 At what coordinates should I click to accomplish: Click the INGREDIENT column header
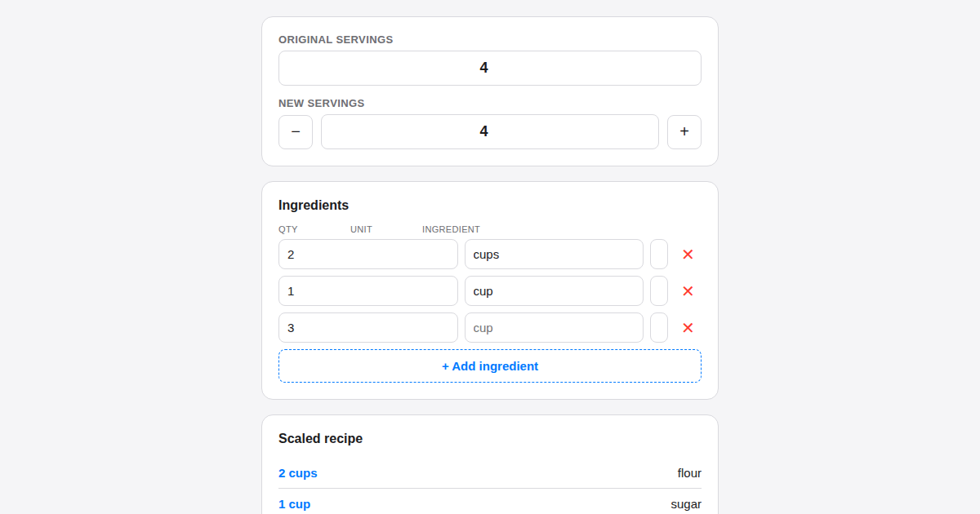[x=451, y=229]
